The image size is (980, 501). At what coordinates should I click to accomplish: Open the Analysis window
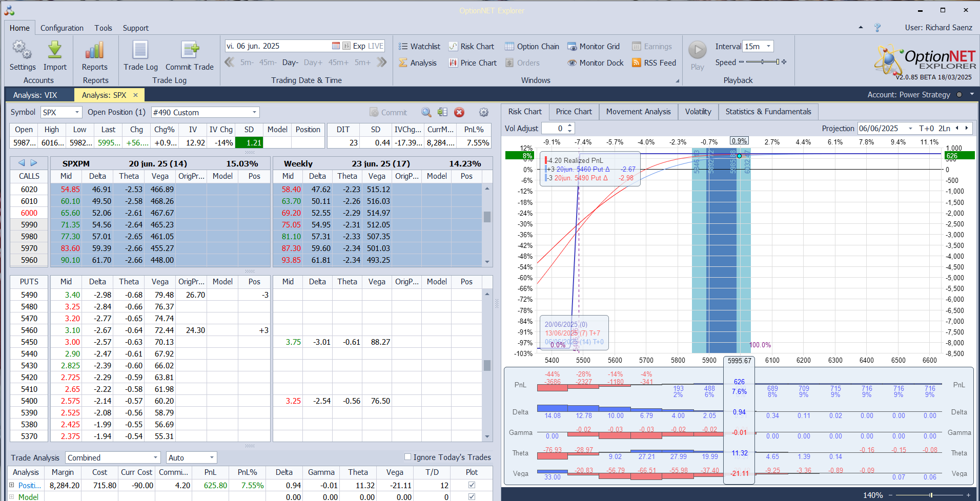(418, 63)
